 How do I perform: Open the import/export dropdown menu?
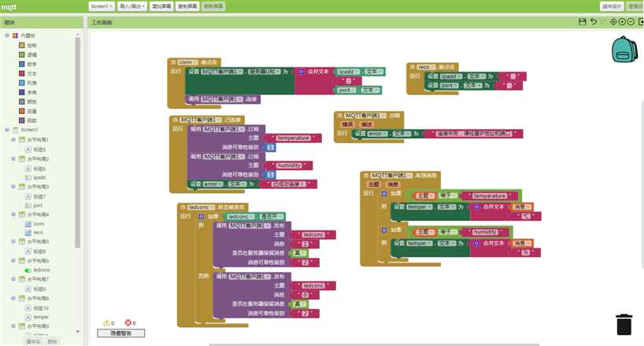[132, 6]
